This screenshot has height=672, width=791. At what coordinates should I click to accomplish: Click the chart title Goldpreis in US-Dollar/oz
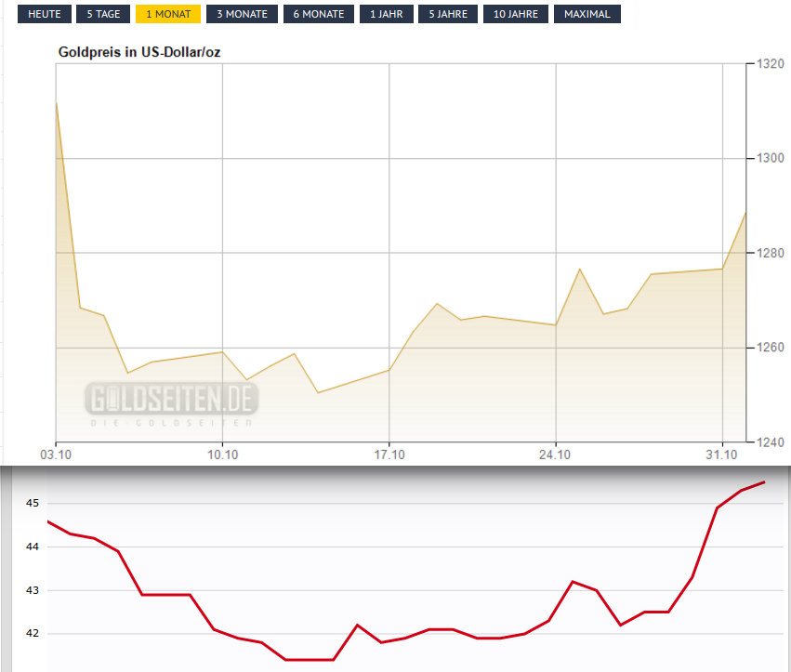[139, 52]
